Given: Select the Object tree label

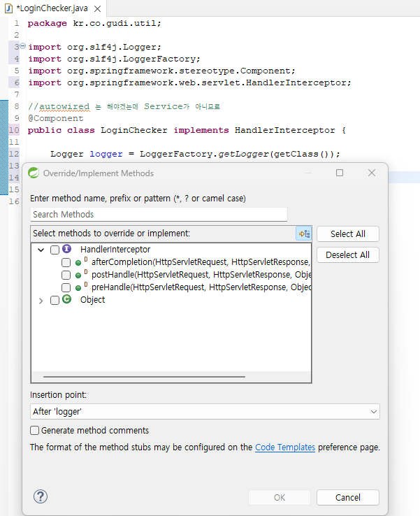Looking at the screenshot, I should click(92, 300).
